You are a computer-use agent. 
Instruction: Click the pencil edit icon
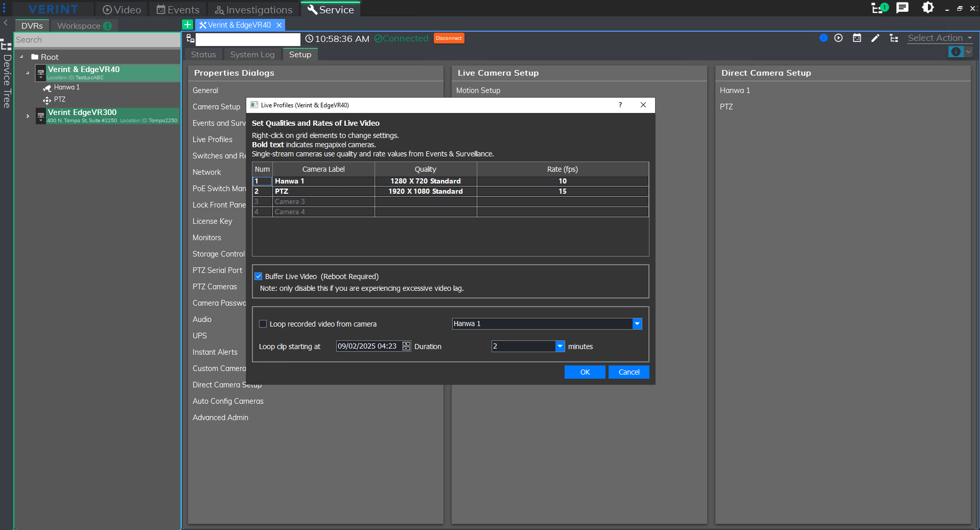(875, 38)
